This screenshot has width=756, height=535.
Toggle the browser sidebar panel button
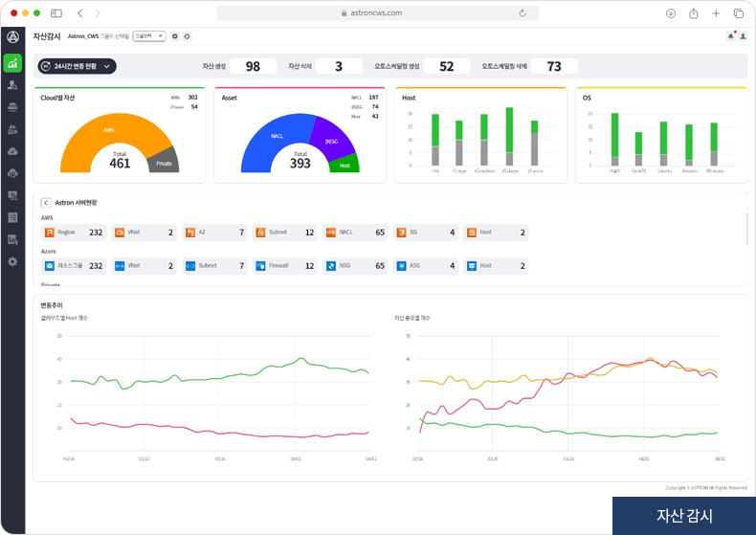[56, 13]
